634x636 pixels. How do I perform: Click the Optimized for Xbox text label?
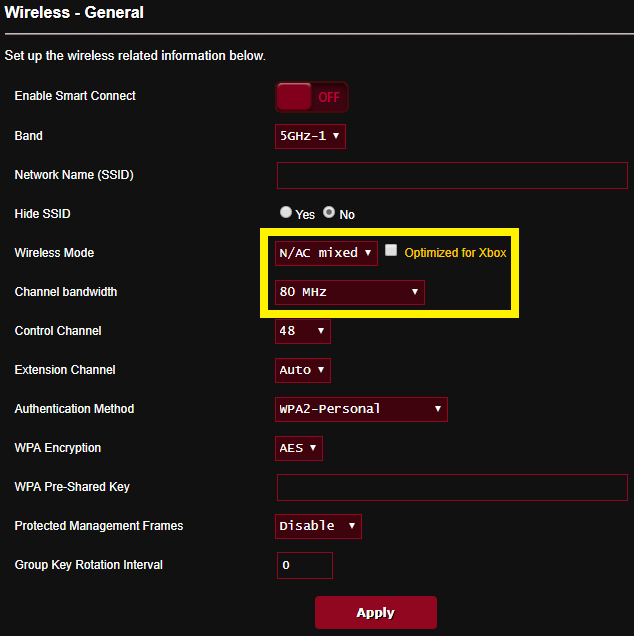coord(455,253)
